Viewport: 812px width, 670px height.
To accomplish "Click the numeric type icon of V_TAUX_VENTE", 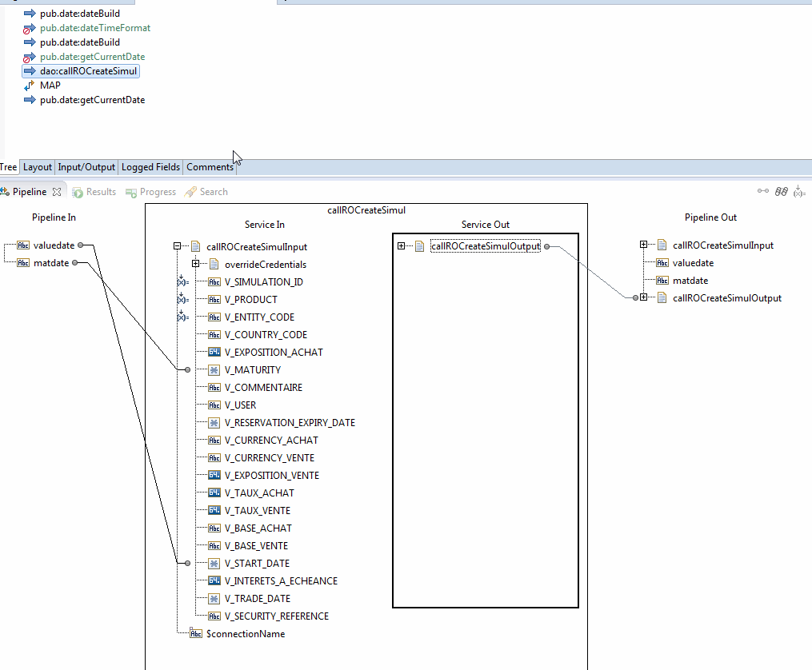I will coord(214,511).
